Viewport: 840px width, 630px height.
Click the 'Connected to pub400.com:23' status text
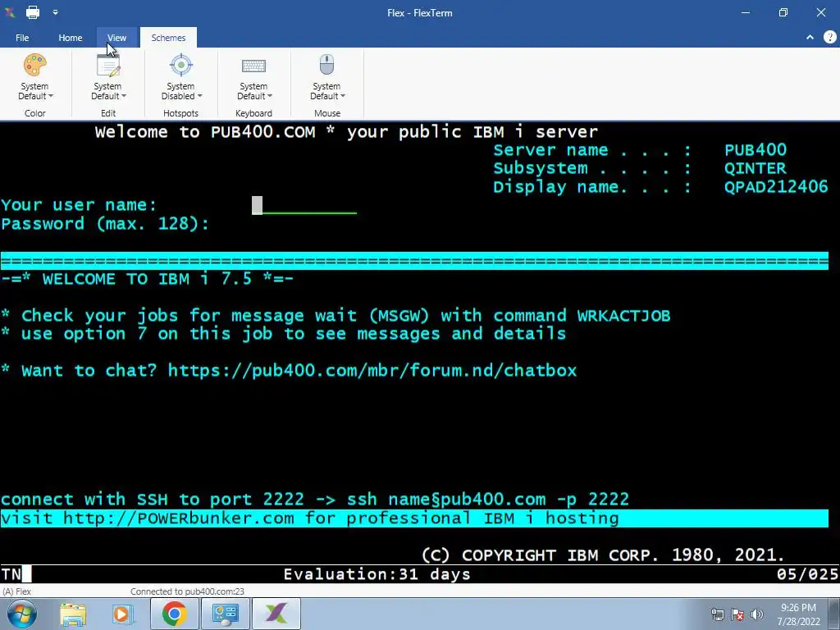coord(188,591)
